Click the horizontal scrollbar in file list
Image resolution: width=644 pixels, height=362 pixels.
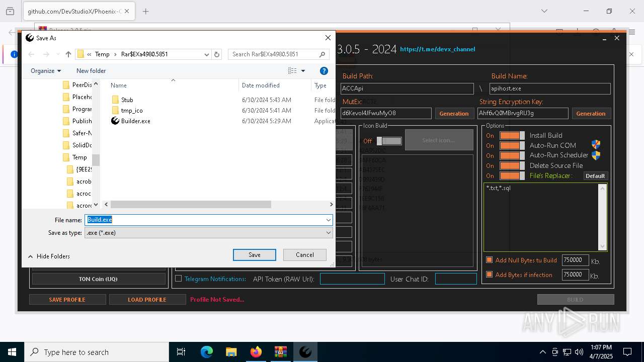191,205
